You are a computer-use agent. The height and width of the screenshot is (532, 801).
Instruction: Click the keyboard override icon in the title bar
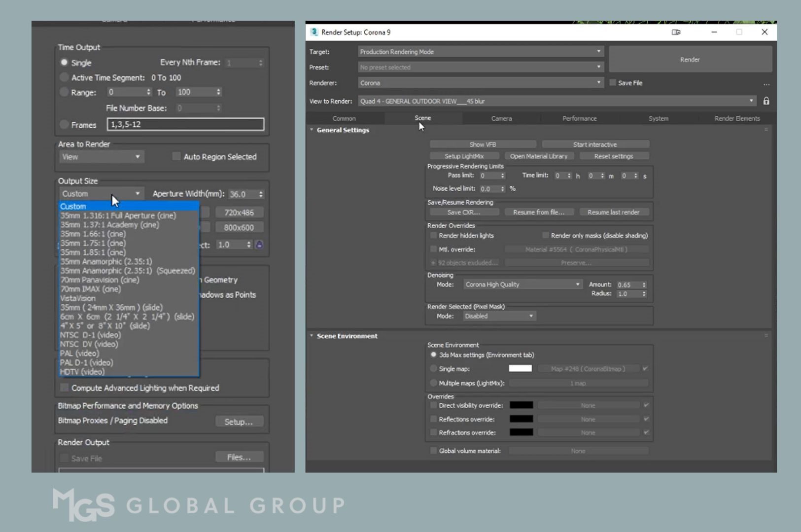(x=676, y=32)
